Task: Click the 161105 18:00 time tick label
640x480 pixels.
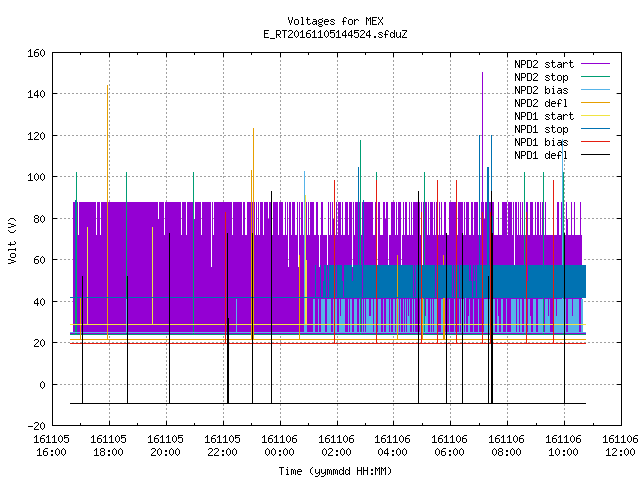Action: [109, 446]
